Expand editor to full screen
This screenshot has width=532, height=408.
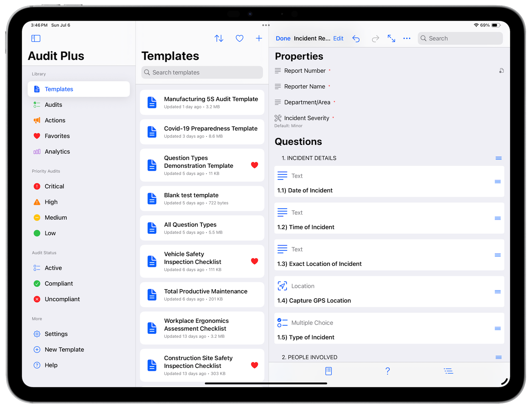coord(391,38)
